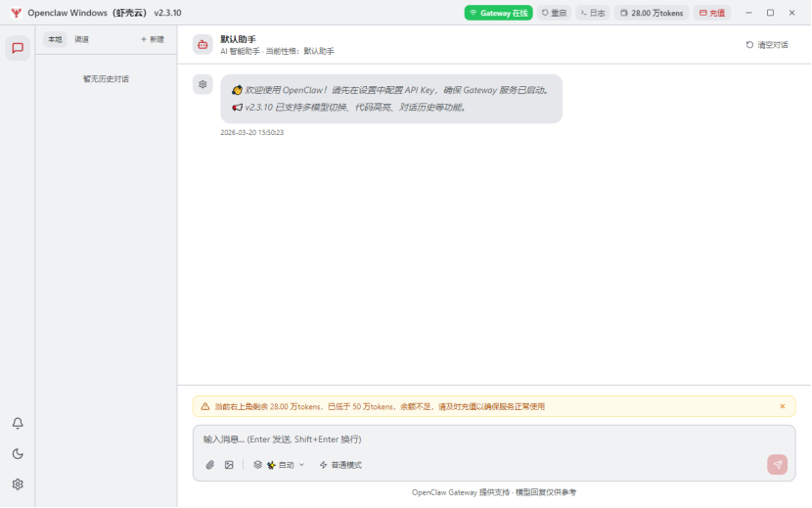Insert an image with the picture icon
The width and height of the screenshot is (812, 508).
click(x=229, y=465)
